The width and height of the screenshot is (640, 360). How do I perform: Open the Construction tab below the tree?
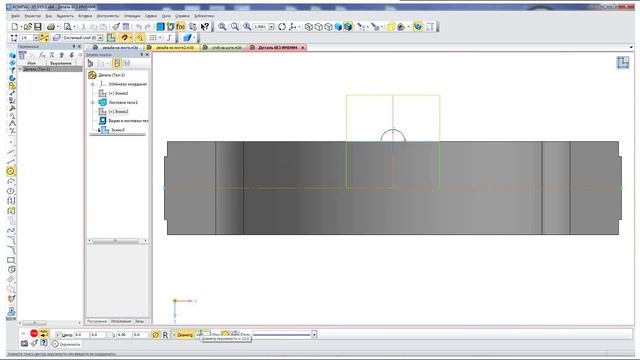point(97,322)
